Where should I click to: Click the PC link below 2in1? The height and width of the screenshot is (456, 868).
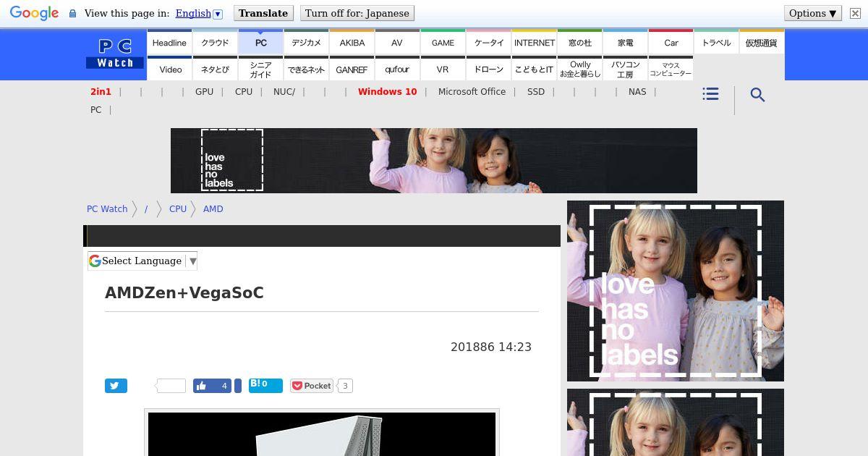pos(96,110)
